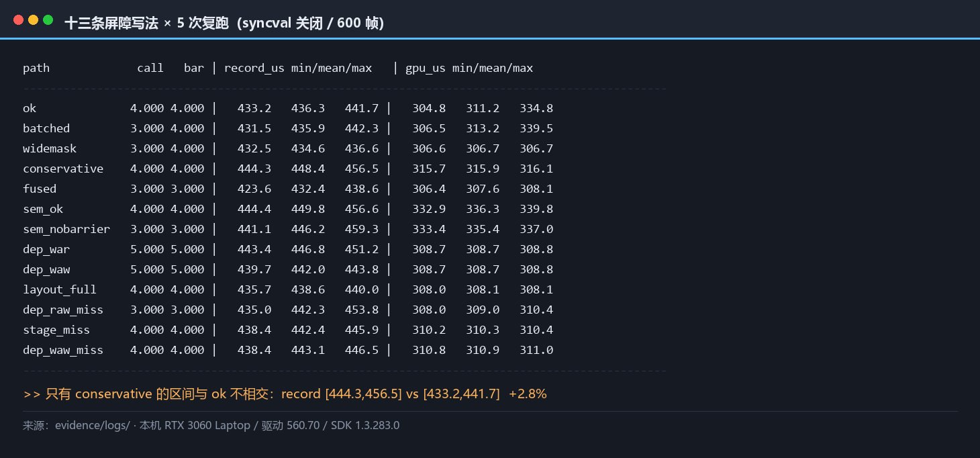Select the 'bar' column header
980x458 pixels.
[194, 68]
